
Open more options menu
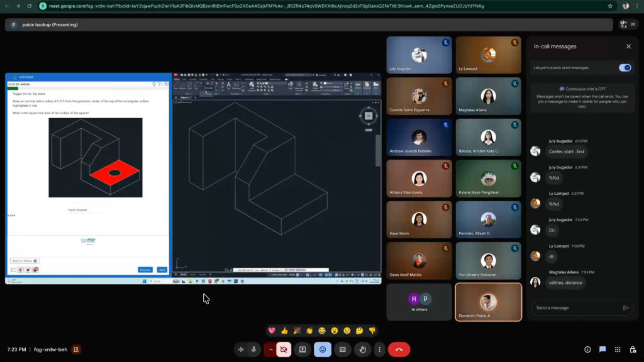coord(379,349)
